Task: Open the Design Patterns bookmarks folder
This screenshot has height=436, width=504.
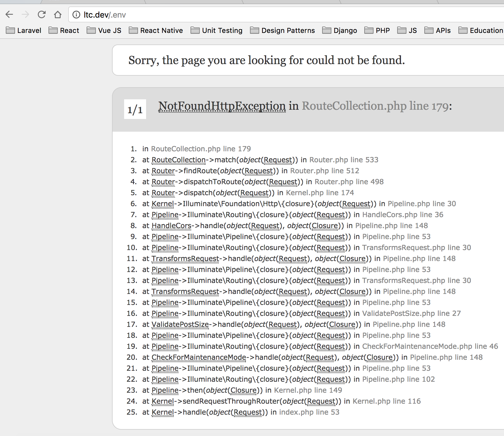Action: pos(282,30)
